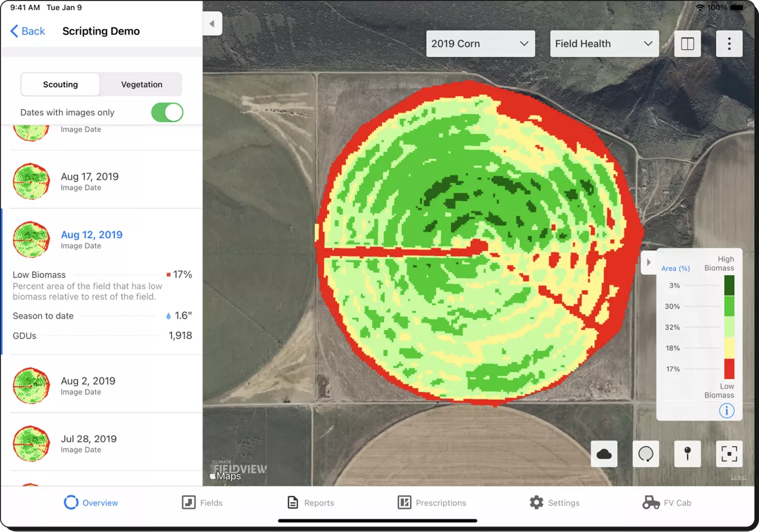
Task: Select the yellow 18% legend swatch
Action: pos(729,348)
